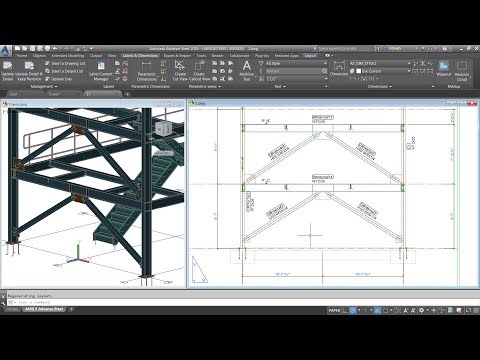
Task: Open the Export & Import ribbon tab
Action: pyautogui.click(x=177, y=56)
